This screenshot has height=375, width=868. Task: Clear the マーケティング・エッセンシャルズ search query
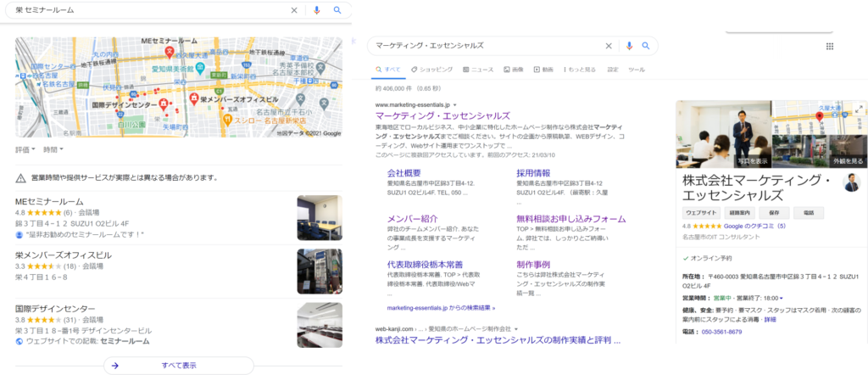tap(609, 46)
